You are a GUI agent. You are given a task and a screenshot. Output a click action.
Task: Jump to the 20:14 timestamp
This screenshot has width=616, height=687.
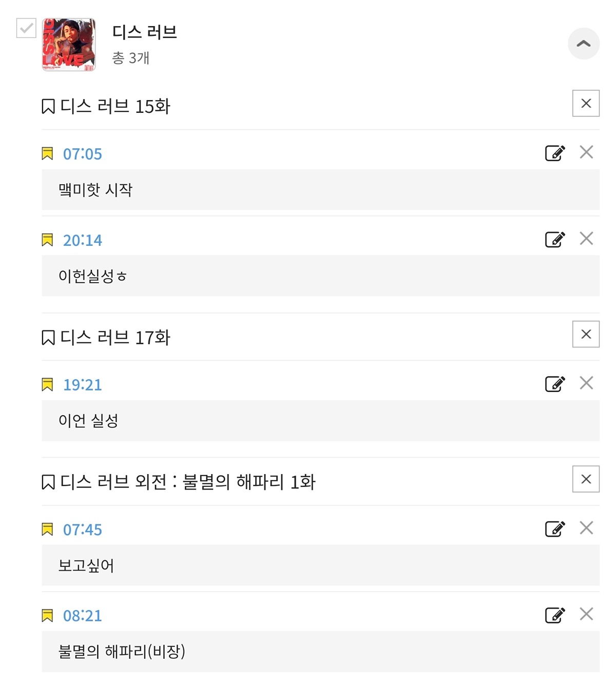click(83, 240)
